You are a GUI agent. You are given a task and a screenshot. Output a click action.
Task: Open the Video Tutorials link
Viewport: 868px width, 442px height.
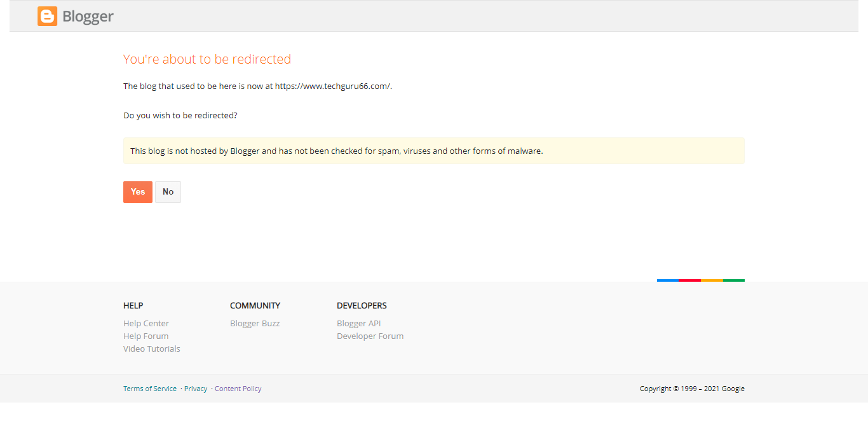[x=152, y=349]
